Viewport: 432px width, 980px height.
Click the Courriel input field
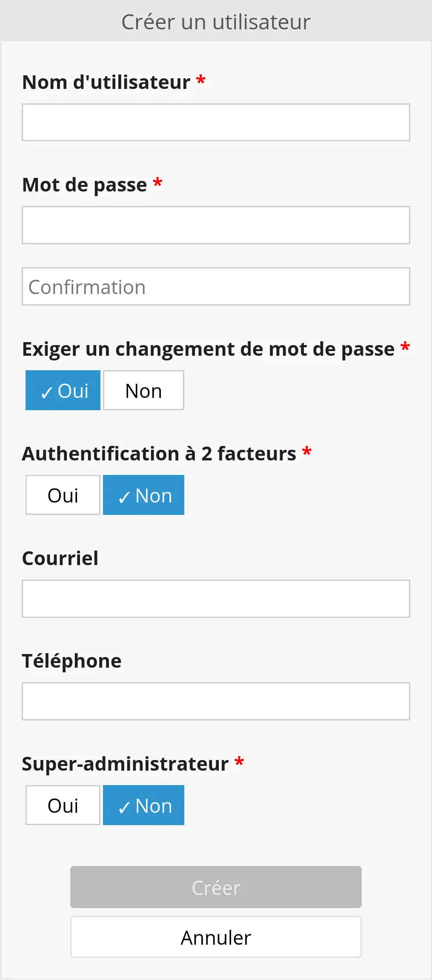click(x=216, y=599)
